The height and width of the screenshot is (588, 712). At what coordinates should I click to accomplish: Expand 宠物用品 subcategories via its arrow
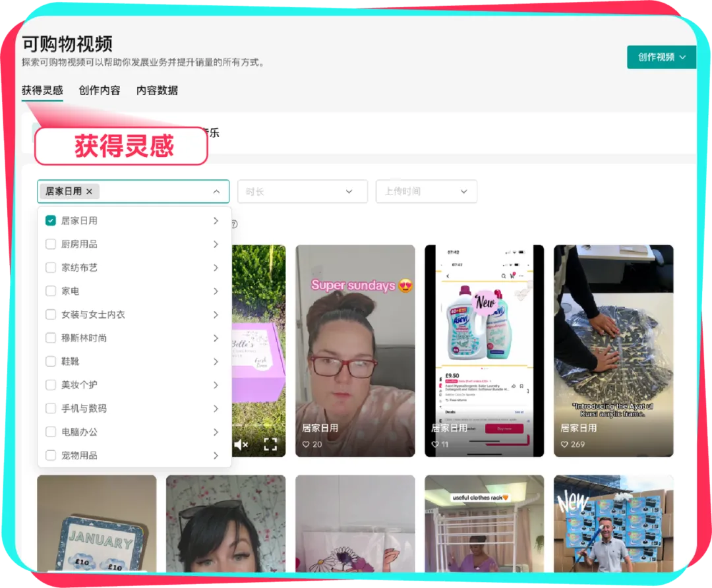click(216, 455)
